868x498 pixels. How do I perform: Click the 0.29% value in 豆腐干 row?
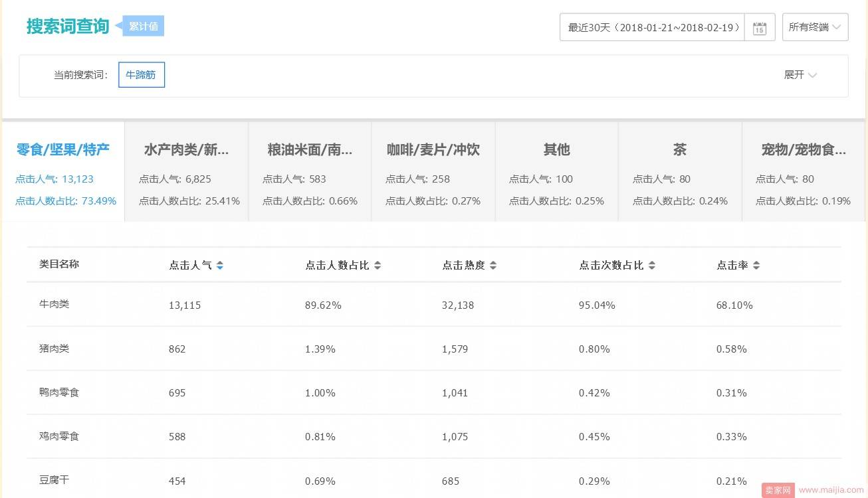coord(594,481)
